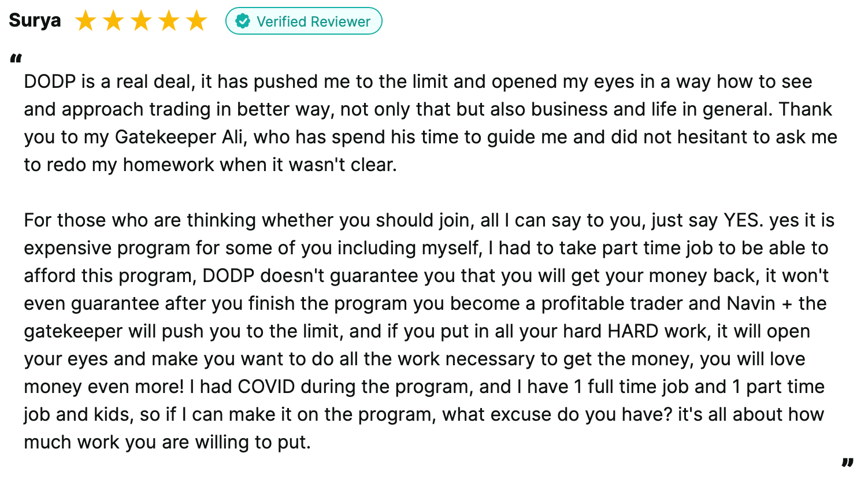This screenshot has width=868, height=482.
Task: Select the third star in rating
Action: (141, 21)
